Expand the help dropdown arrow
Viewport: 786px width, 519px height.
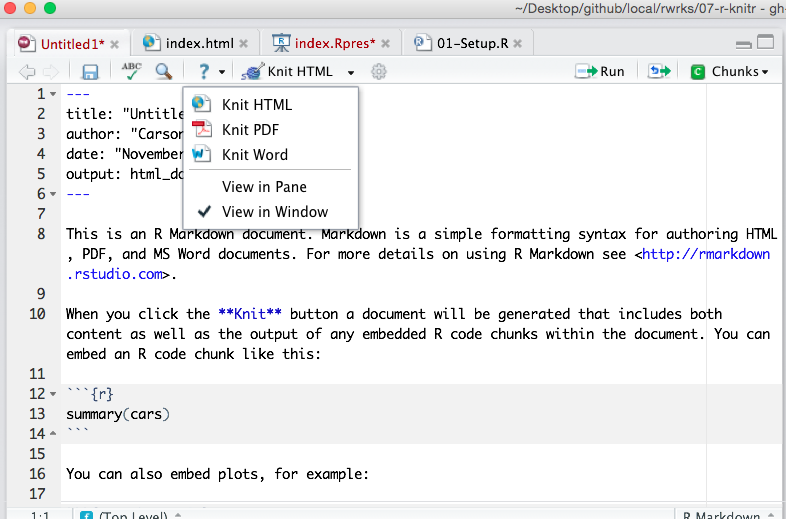pyautogui.click(x=222, y=72)
